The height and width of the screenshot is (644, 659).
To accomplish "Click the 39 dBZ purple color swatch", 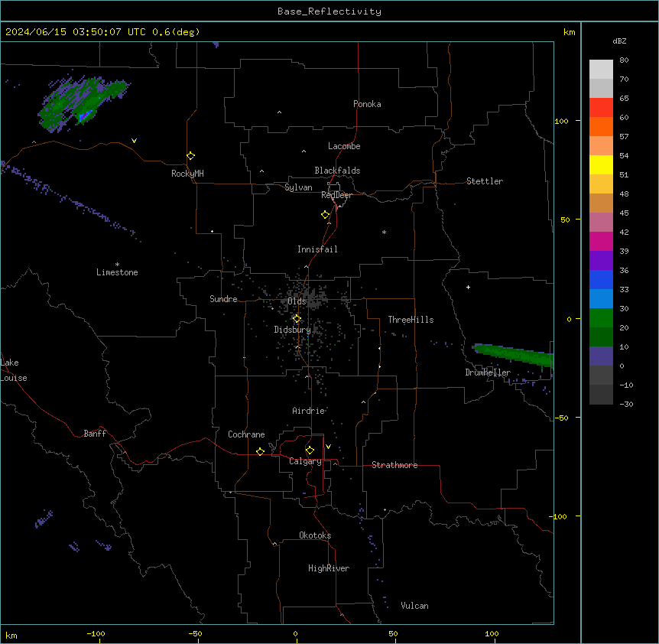I will [601, 261].
